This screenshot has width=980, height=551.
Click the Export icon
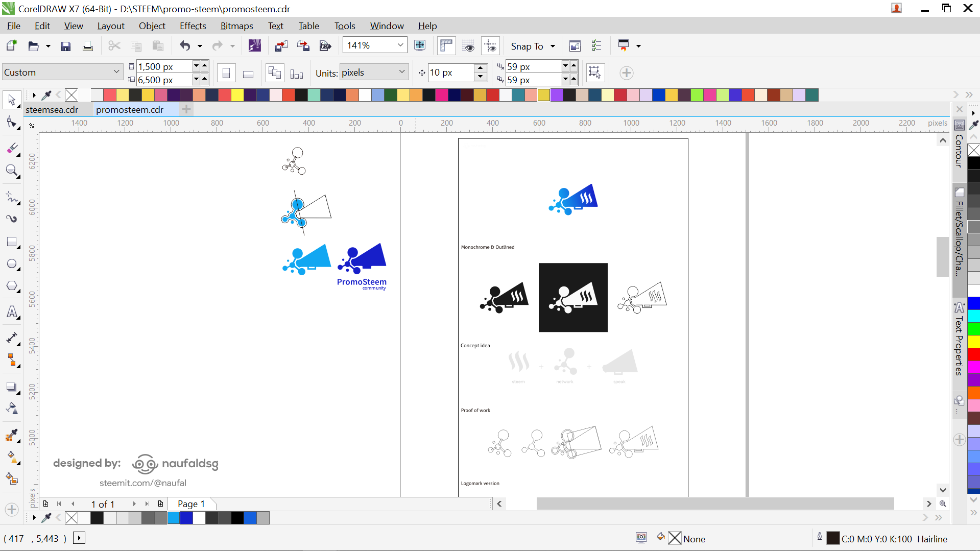click(x=303, y=46)
